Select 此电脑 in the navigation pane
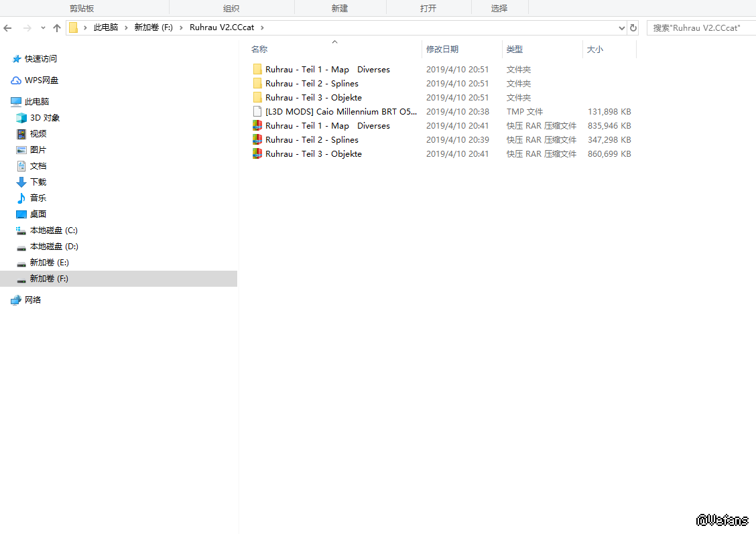 coord(37,102)
